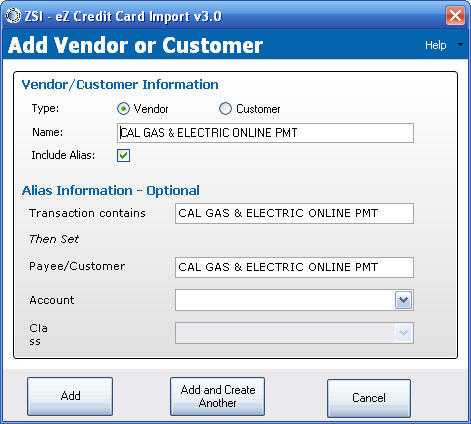Click the disabled Class combo field
Viewport: 471px width, 424px height.
click(285, 333)
